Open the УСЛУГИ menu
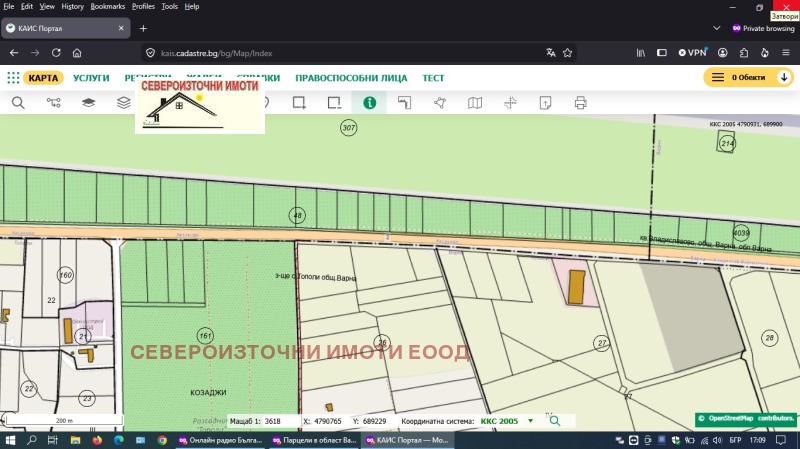This screenshot has width=800, height=449. 91,78
